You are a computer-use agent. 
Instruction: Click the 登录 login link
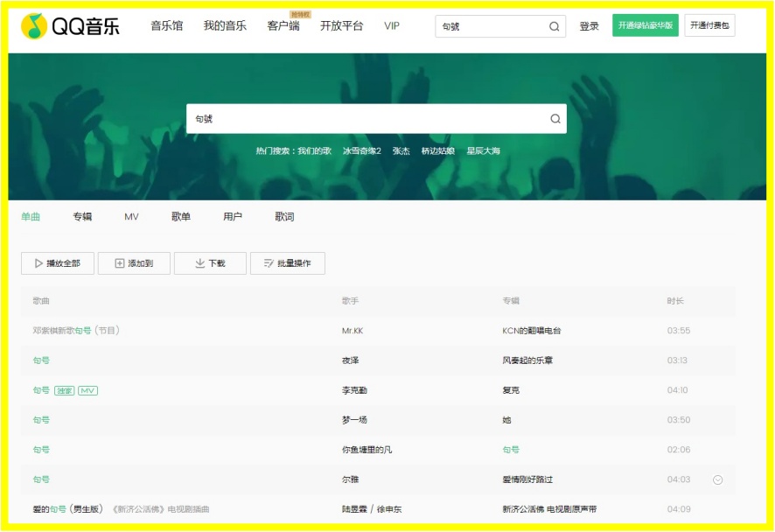click(x=589, y=26)
